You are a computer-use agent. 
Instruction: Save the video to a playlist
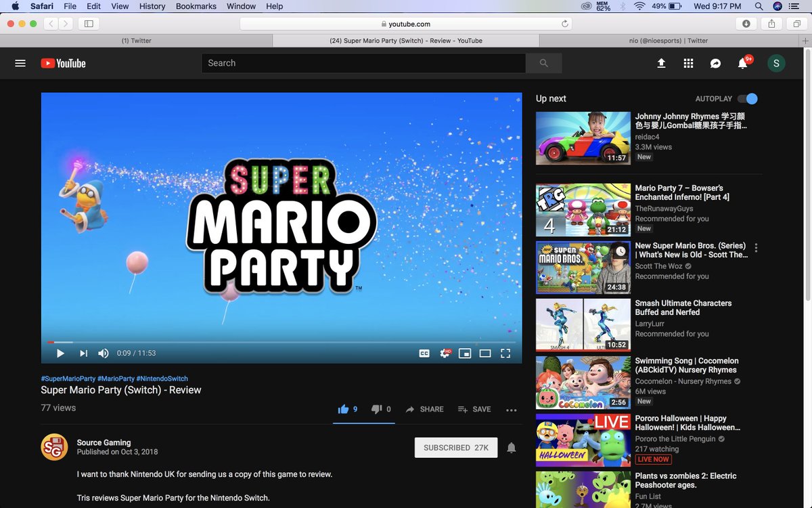click(x=474, y=409)
